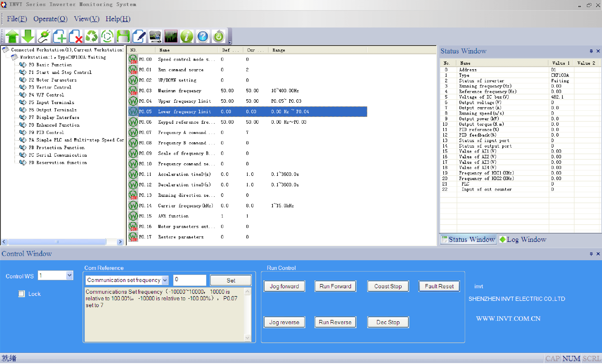
Task: Click the blue question mark help icon
Action: [x=203, y=36]
